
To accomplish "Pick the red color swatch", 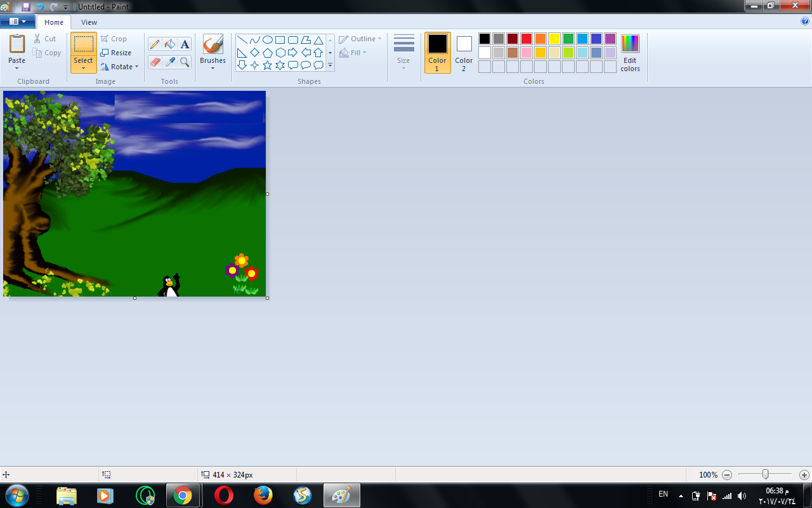I will (527, 39).
